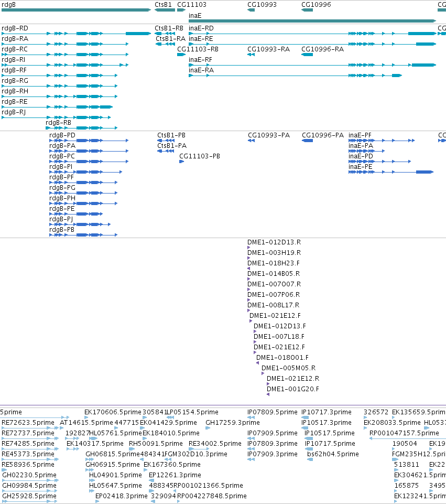Open EST RH50091.5prime
The width and height of the screenshot is (446, 504).
point(156,444)
